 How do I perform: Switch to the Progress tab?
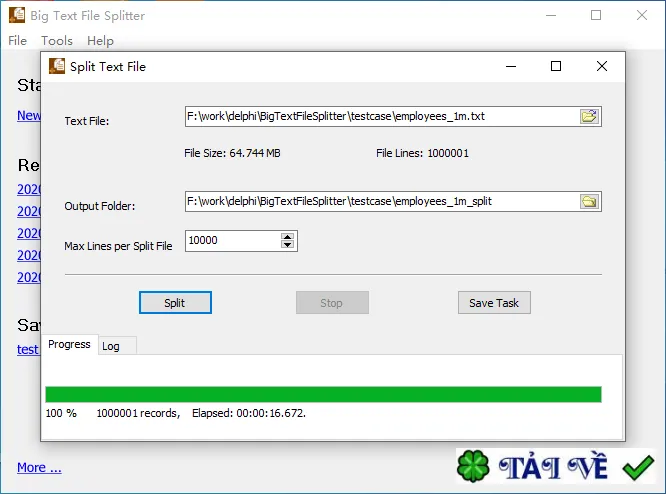coord(70,344)
